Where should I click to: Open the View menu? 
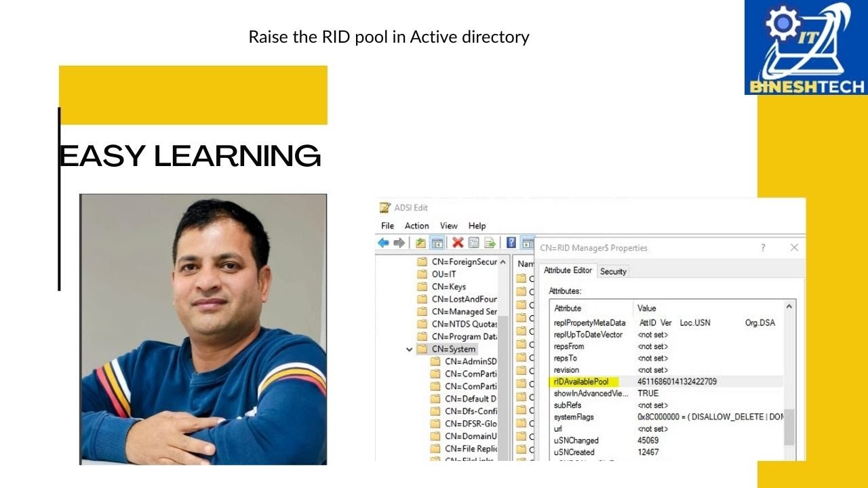(448, 226)
